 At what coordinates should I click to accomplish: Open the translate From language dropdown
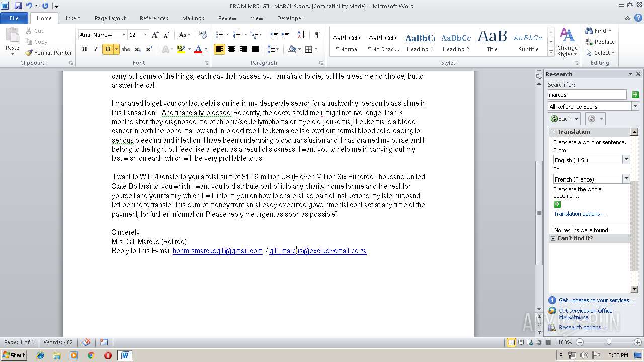626,160
